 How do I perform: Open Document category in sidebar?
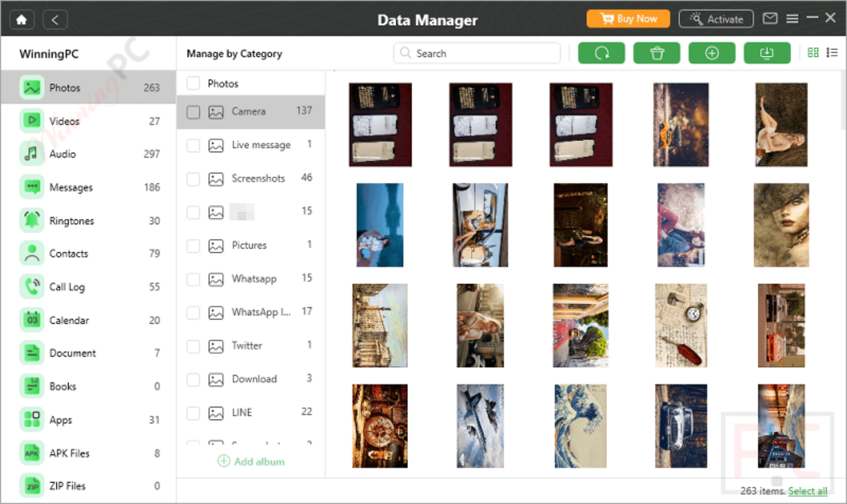pyautogui.click(x=89, y=353)
